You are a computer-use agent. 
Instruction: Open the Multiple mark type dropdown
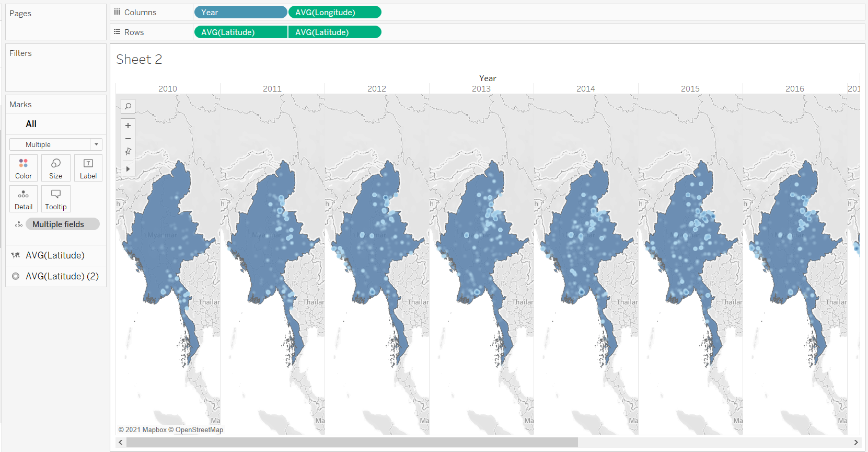(56, 144)
